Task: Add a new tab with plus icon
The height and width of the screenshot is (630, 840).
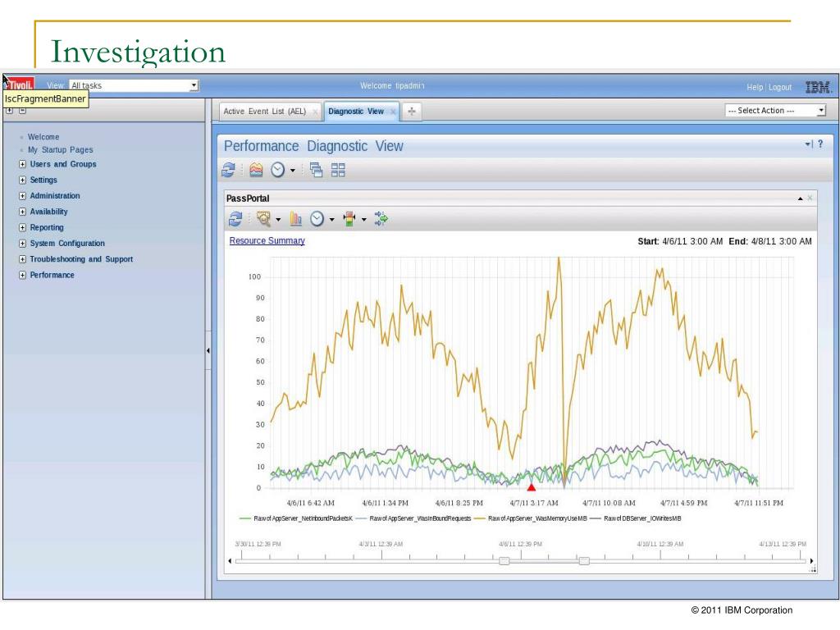Action: pyautogui.click(x=412, y=111)
